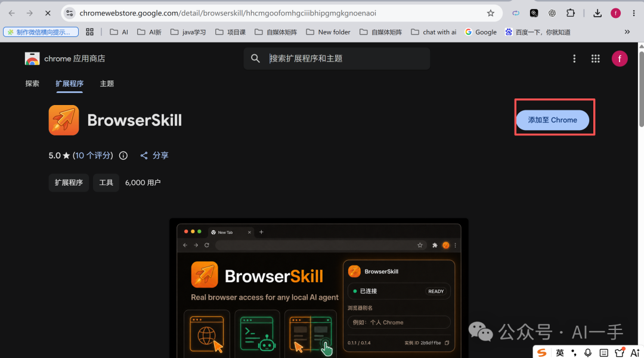The height and width of the screenshot is (358, 644).
Task: Open the AI新 bookmark folder
Action: pyautogui.click(x=149, y=32)
